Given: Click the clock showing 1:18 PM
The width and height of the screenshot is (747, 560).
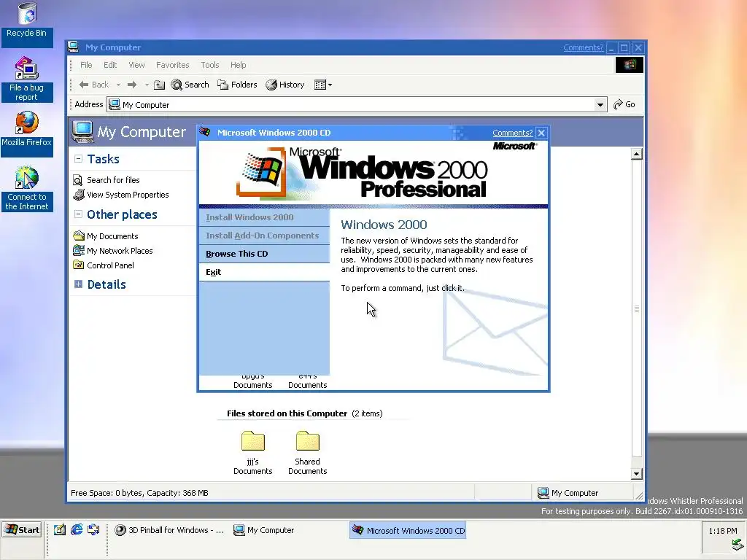Looking at the screenshot, I should tap(722, 531).
